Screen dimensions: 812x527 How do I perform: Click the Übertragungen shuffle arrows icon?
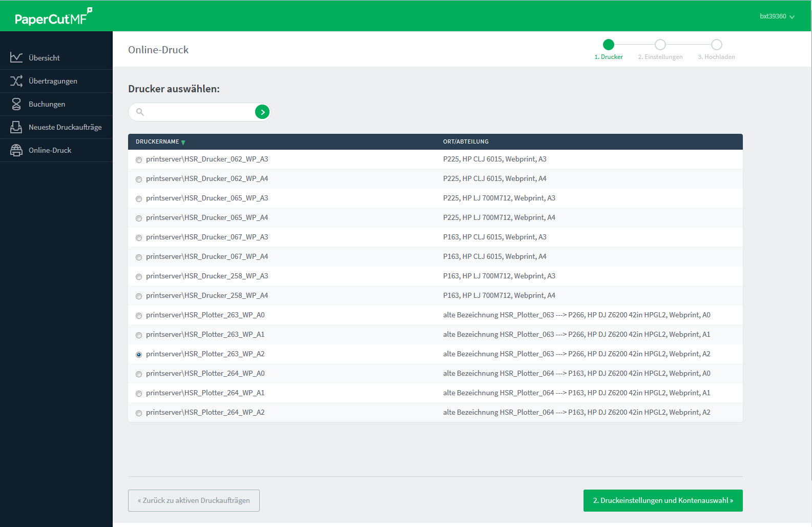[x=16, y=81]
